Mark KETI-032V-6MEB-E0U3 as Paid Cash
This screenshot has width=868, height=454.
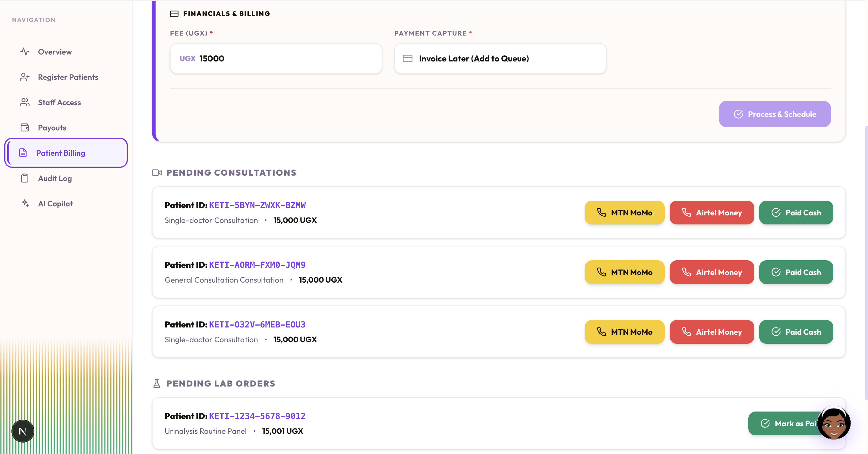coord(796,332)
